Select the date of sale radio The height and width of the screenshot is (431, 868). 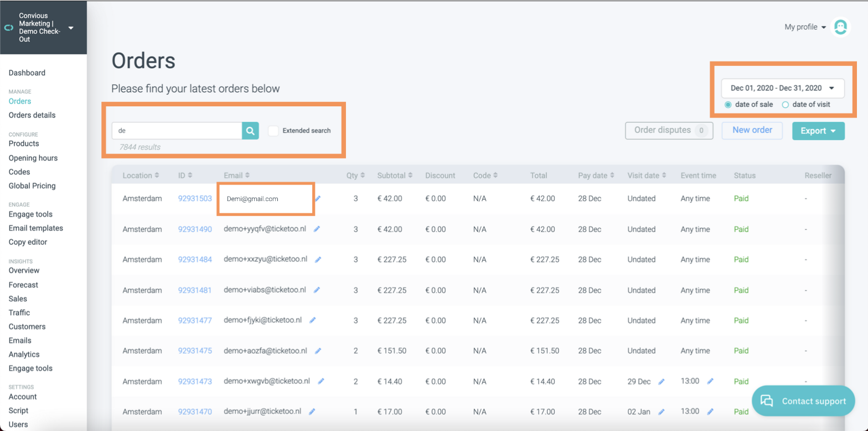tap(728, 105)
